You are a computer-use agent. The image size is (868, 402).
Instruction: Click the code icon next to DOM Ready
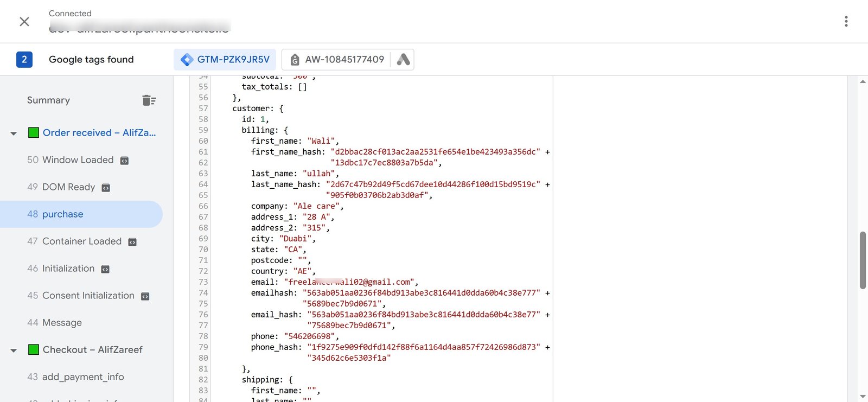point(106,188)
